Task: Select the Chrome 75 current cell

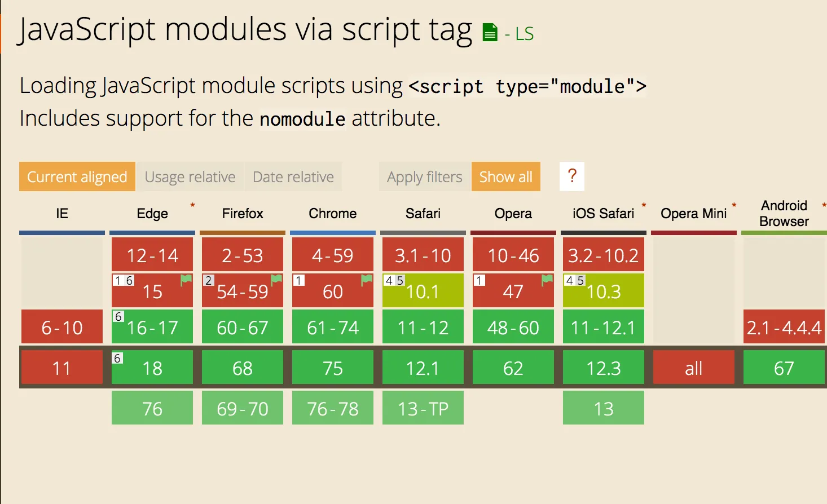Action: click(333, 368)
